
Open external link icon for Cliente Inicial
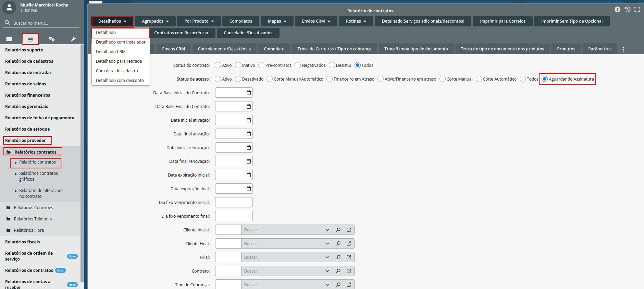349,230
